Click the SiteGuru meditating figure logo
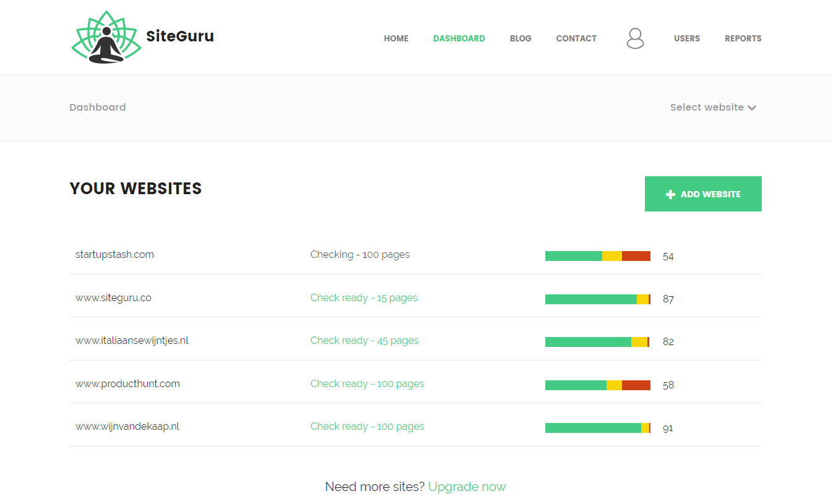 [106, 37]
